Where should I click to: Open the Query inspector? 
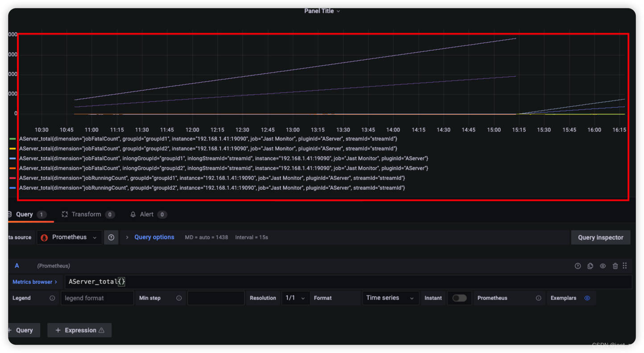600,237
